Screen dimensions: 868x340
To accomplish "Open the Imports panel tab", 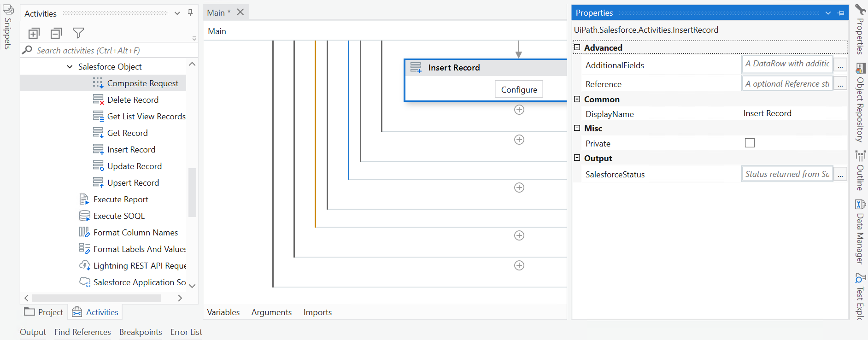I will pyautogui.click(x=317, y=312).
